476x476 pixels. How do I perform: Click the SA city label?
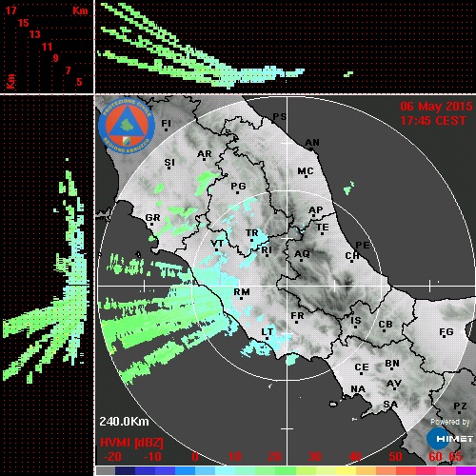coord(390,405)
